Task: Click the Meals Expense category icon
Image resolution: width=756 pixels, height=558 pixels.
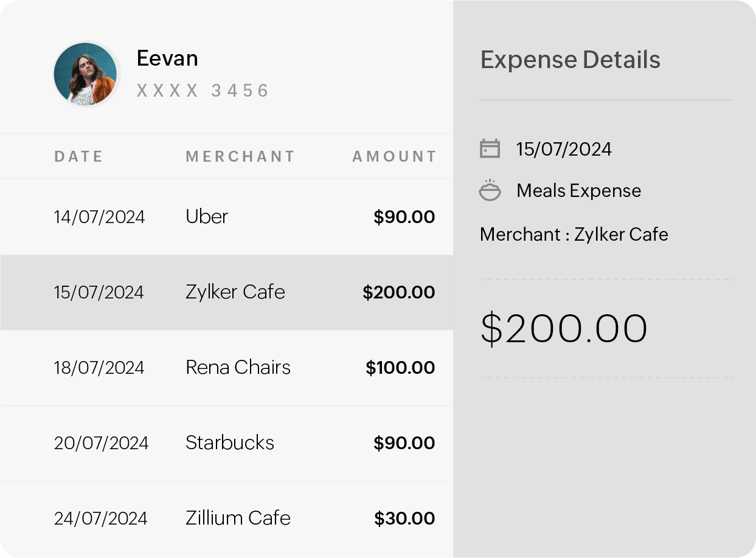Action: [x=490, y=190]
